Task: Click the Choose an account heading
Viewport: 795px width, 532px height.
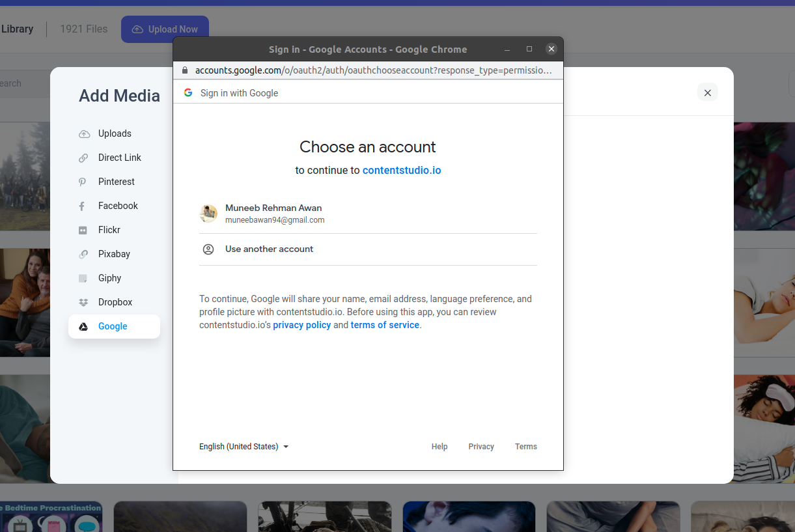Action: point(368,147)
